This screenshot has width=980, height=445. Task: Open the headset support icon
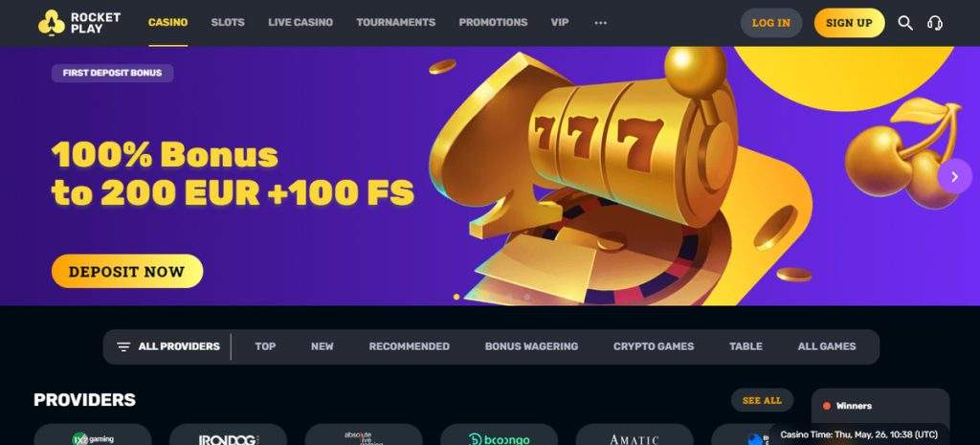pos(935,23)
